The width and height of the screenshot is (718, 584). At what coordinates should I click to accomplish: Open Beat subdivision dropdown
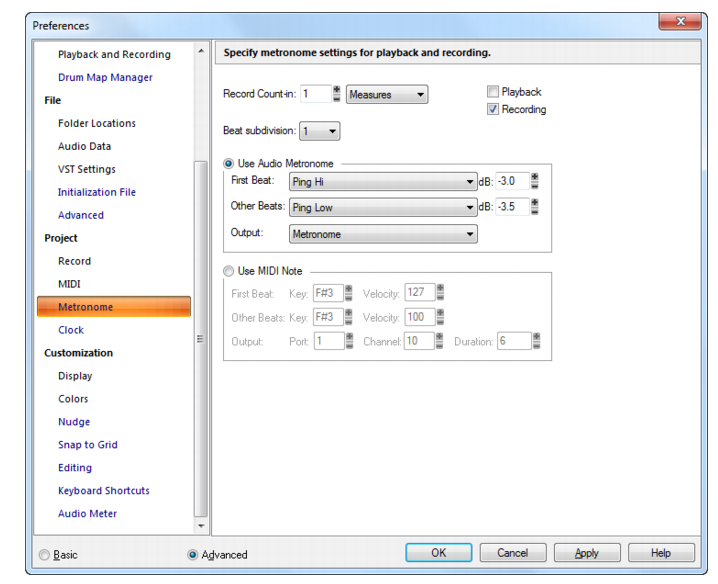click(x=320, y=131)
